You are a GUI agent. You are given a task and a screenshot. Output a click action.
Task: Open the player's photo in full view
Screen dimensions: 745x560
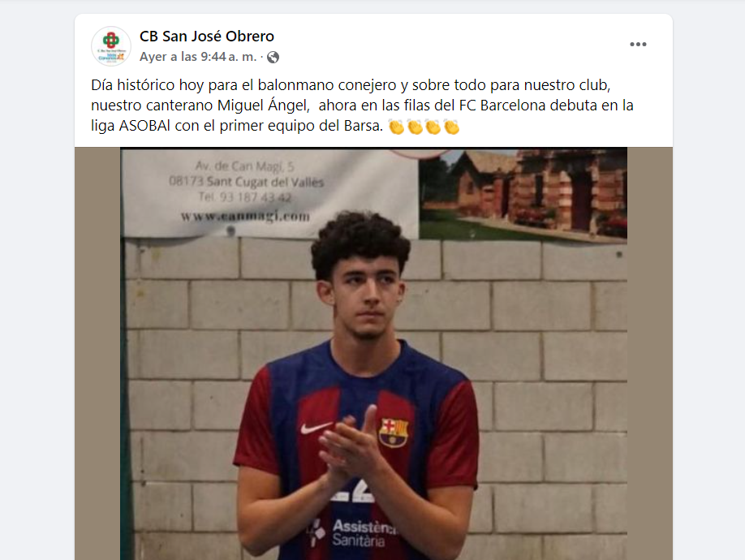(x=373, y=353)
